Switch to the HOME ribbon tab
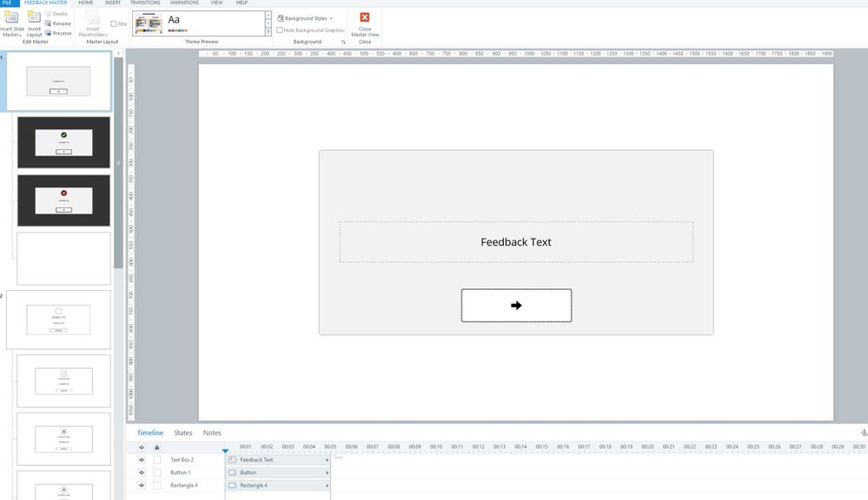 click(86, 3)
